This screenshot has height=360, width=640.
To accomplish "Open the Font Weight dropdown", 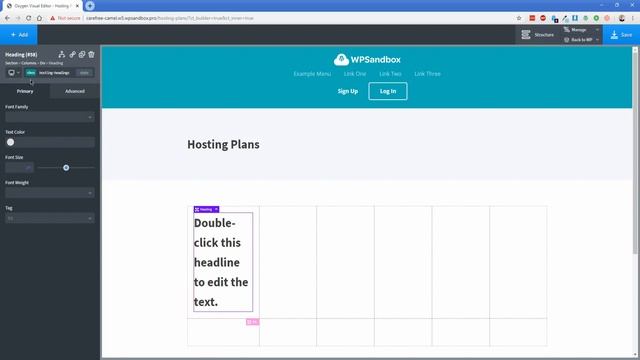I will pos(50,193).
